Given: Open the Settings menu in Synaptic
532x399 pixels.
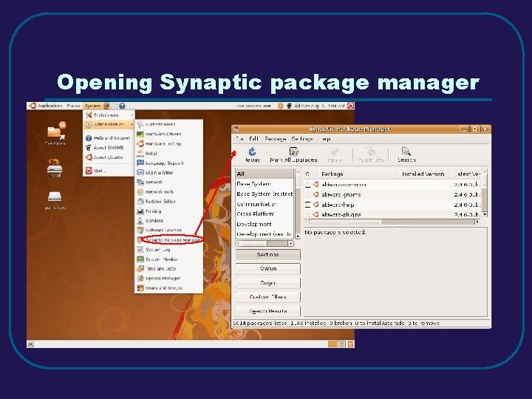Looking at the screenshot, I should (x=302, y=139).
